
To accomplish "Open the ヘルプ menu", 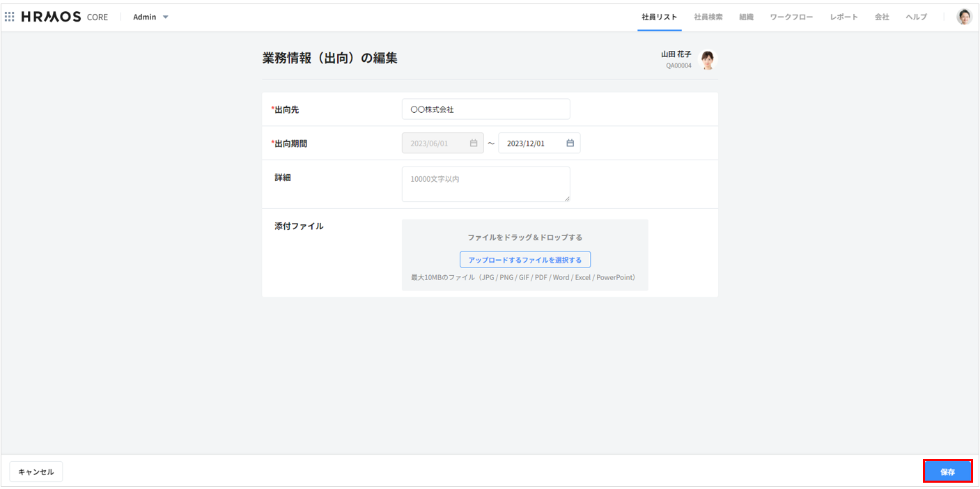I will click(916, 17).
